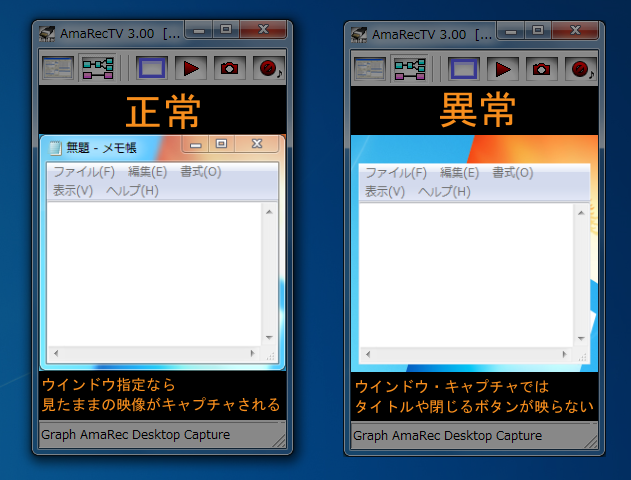This screenshot has height=480, width=631.
Task: Click the 正常 heading text
Action: (x=163, y=111)
